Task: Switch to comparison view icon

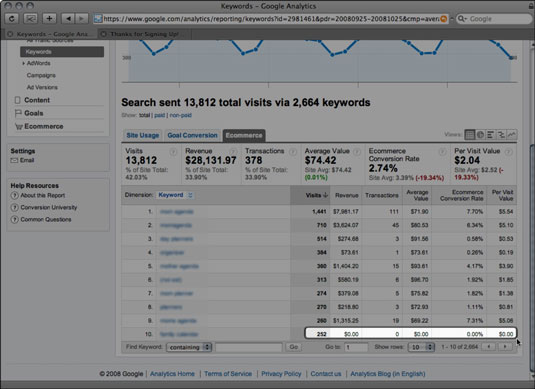Action: [x=501, y=135]
